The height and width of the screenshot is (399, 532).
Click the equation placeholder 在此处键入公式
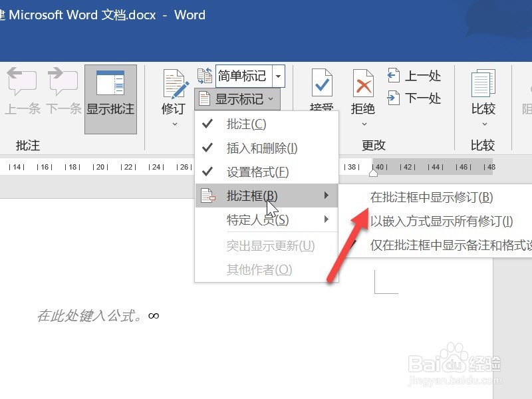(x=90, y=315)
